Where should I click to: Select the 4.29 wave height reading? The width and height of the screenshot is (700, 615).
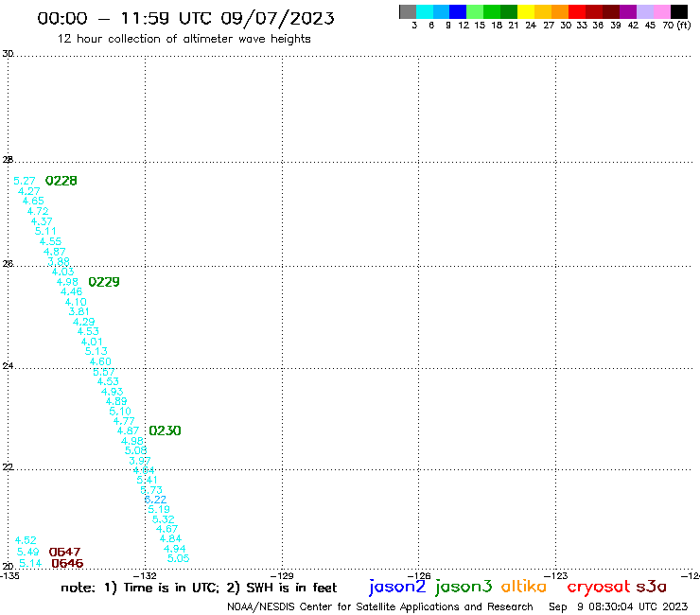(84, 322)
